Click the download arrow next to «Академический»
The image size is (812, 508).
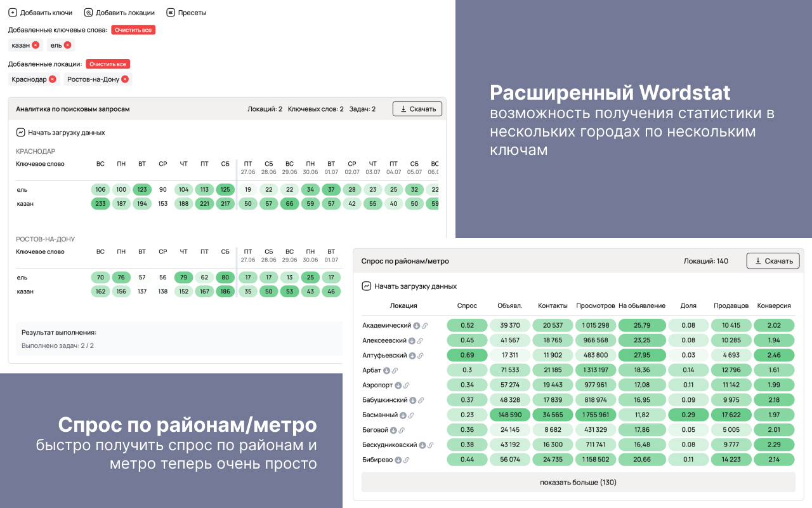pyautogui.click(x=416, y=326)
